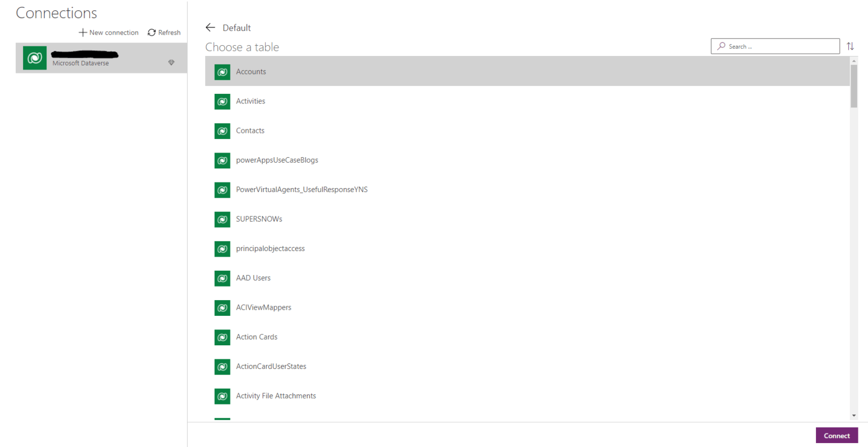
Task: Click the purple Connect button
Action: click(836, 436)
